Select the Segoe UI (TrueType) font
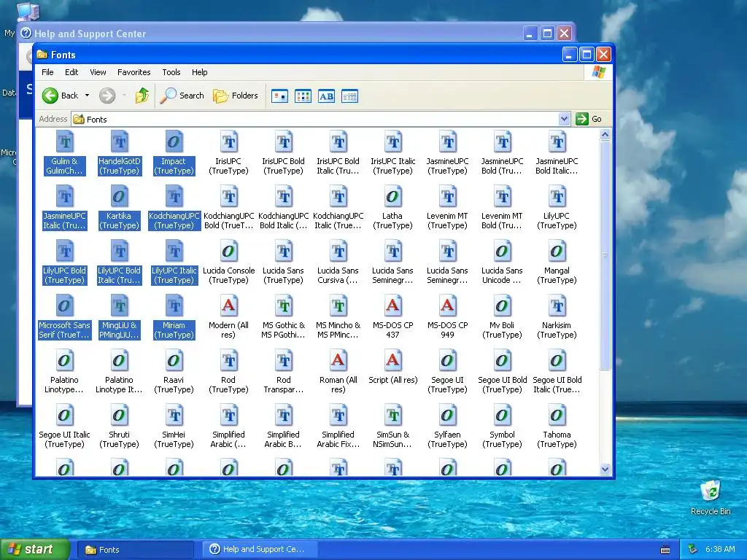 pos(447,373)
